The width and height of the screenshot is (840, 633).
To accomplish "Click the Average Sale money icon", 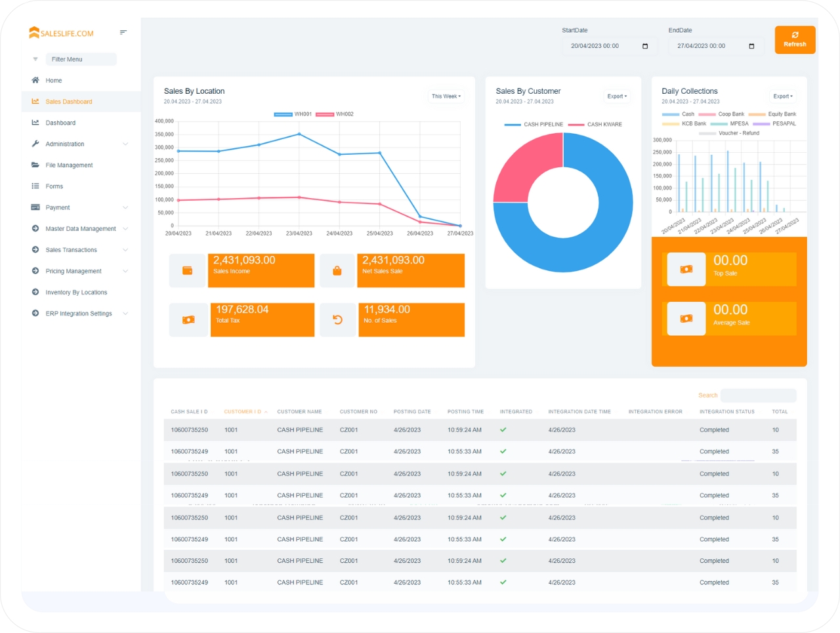I will click(686, 318).
